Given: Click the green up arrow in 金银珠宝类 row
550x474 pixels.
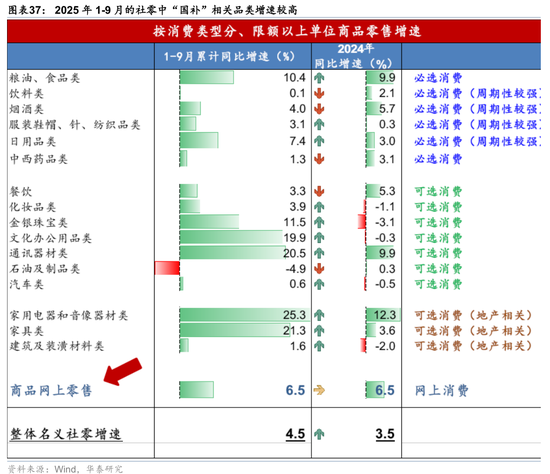Looking at the screenshot, I should (319, 222).
